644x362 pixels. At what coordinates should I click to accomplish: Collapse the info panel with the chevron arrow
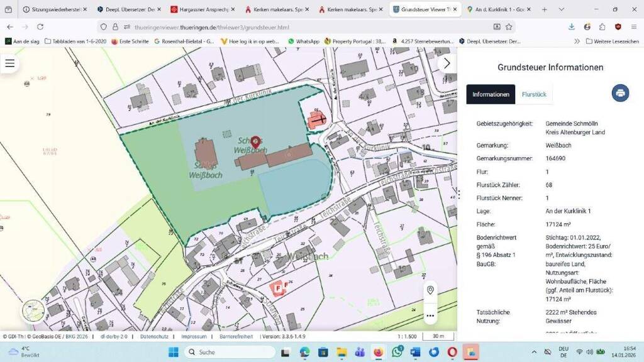pyautogui.click(x=447, y=63)
